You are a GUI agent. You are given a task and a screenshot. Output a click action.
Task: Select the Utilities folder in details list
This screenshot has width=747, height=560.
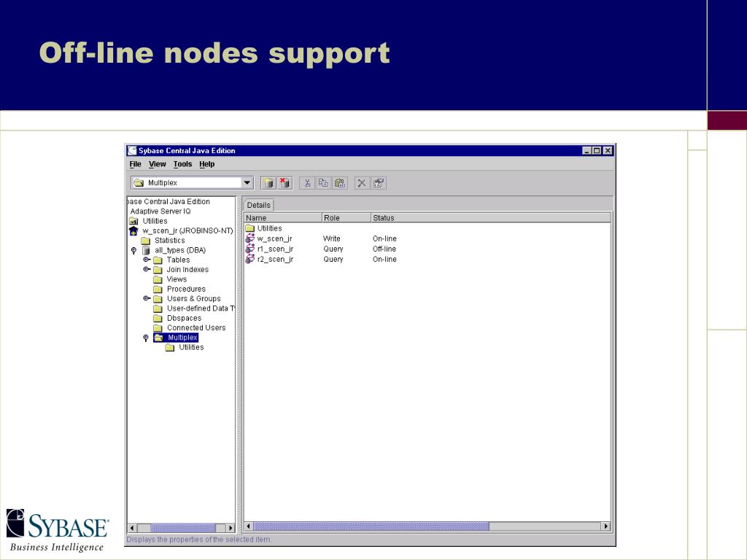pos(270,228)
